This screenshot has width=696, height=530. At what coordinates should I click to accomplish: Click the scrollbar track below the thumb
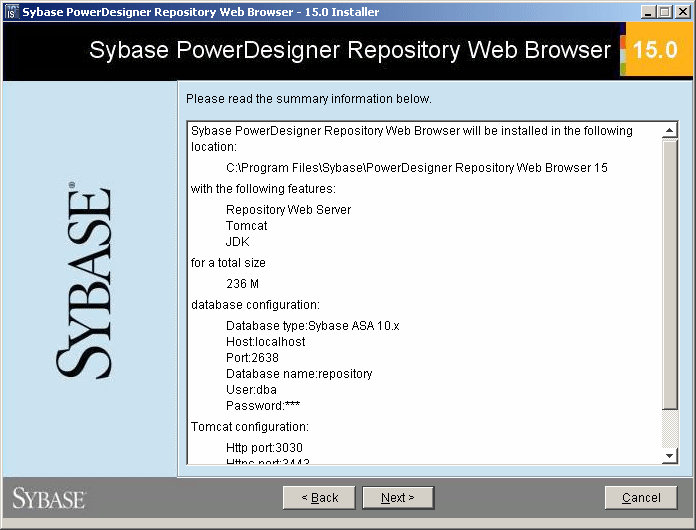[669, 429]
